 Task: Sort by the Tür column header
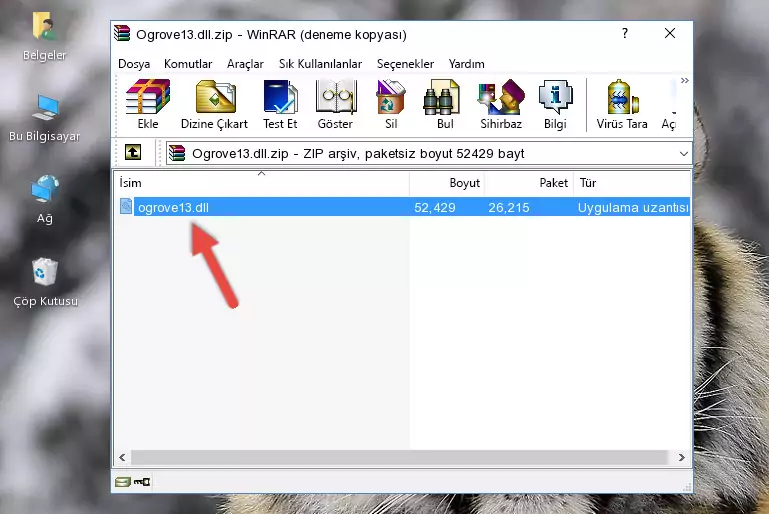click(x=632, y=183)
